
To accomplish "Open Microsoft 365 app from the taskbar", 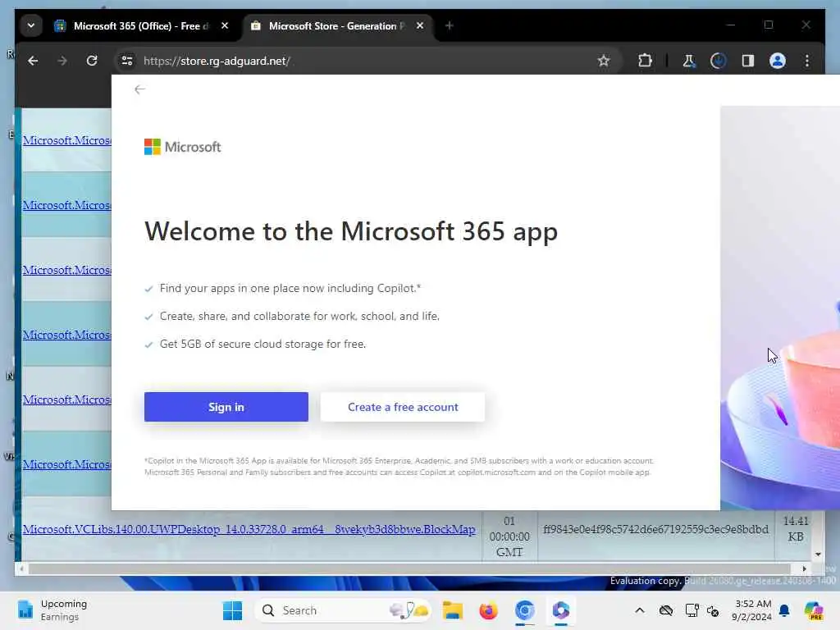I will click(561, 610).
